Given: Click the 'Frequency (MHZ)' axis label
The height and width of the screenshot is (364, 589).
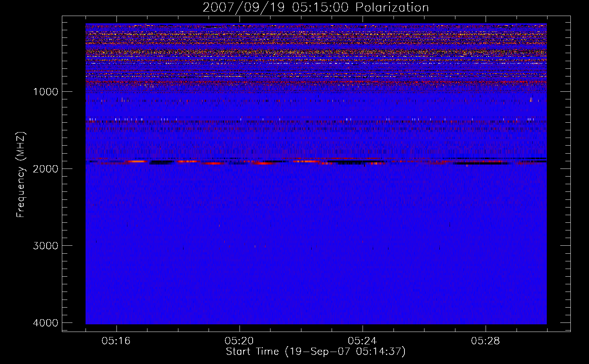Looking at the screenshot, I should [21, 175].
